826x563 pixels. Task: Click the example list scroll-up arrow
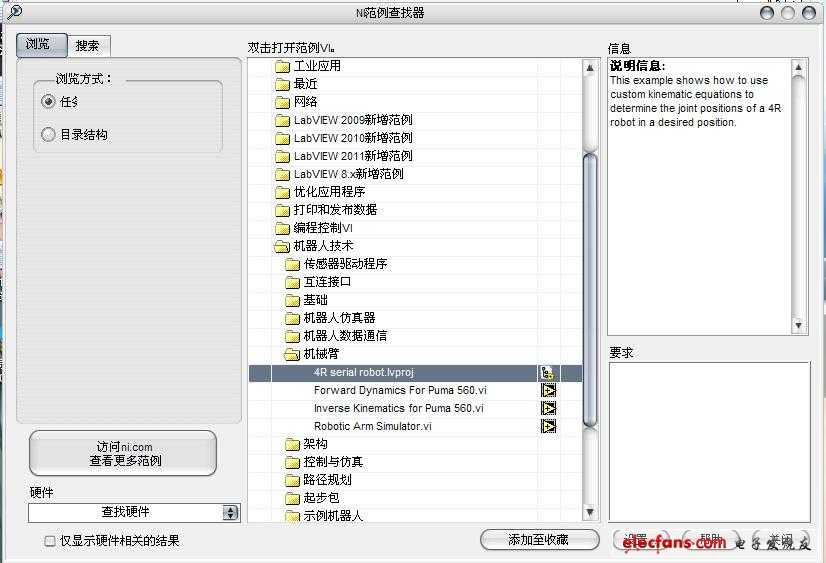click(590, 67)
